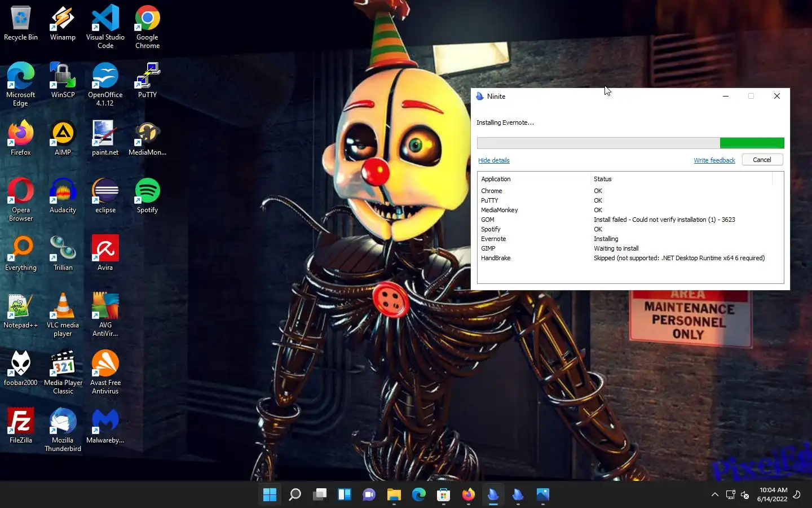Select the Mozilla Thunderbird shortcut

[63, 430]
